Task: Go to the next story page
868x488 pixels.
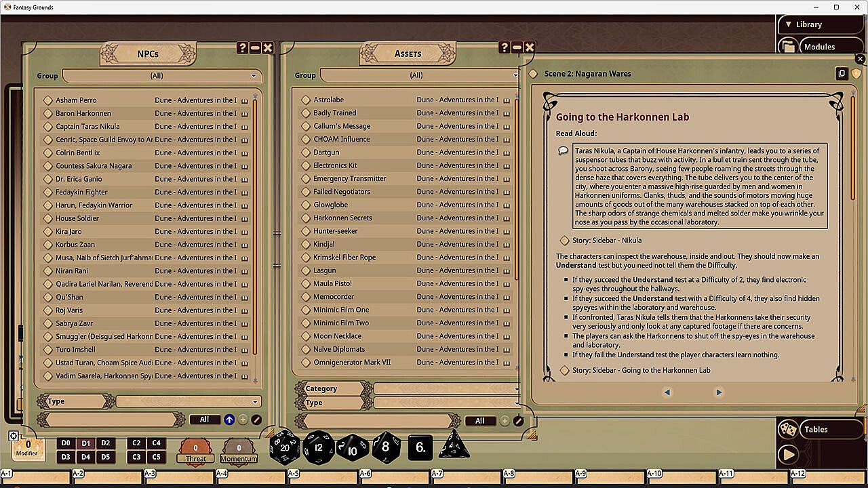Action: pos(719,392)
